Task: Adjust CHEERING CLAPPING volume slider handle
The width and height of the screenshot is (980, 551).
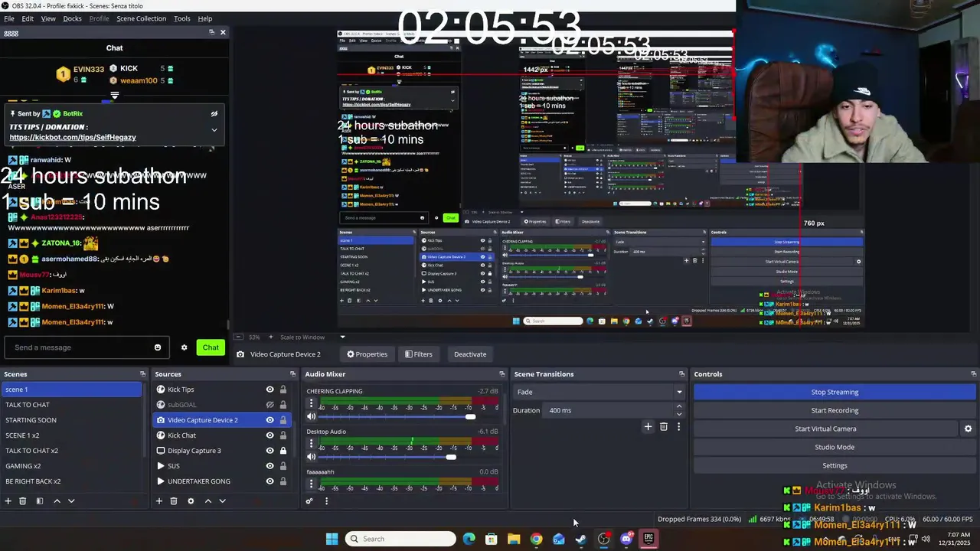Action: click(x=470, y=416)
